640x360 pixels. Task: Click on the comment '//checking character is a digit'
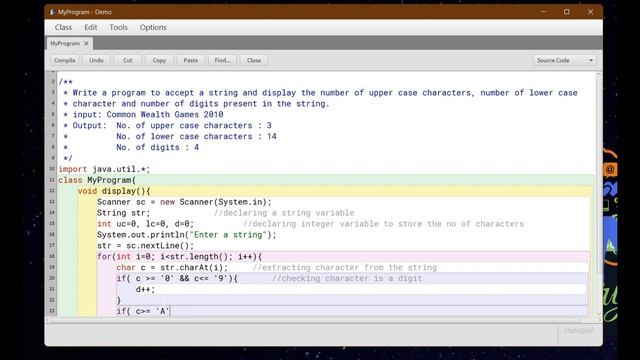pos(347,278)
